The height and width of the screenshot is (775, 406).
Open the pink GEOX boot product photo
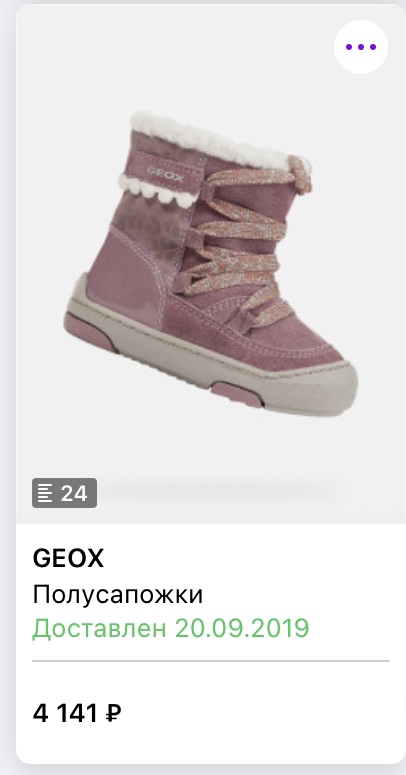211,264
